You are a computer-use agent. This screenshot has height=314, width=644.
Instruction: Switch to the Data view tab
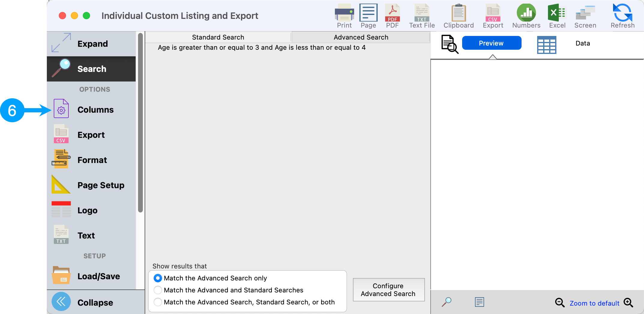click(582, 43)
